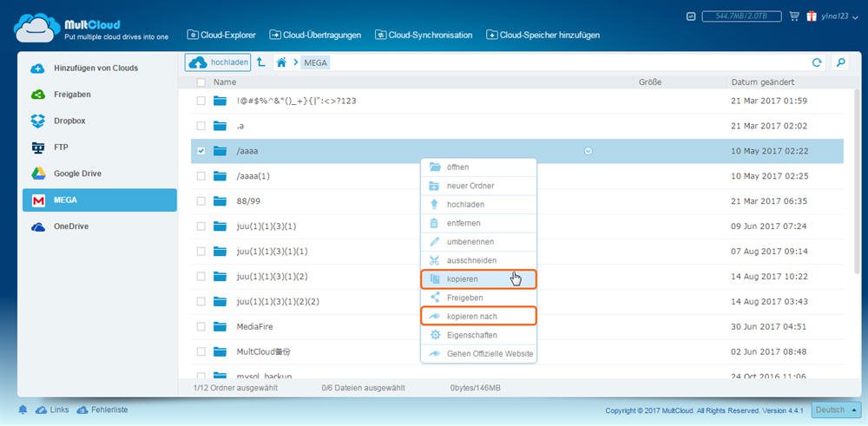868x426 pixels.
Task: Sort by Datum geändert column header
Action: point(763,82)
